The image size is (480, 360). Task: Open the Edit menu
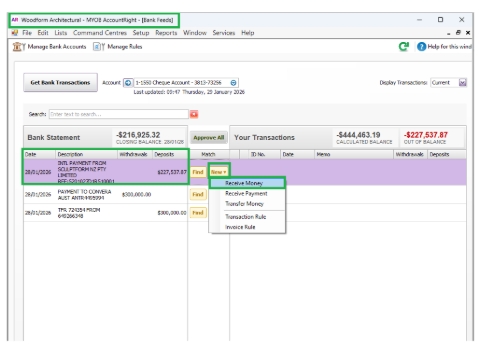43,33
